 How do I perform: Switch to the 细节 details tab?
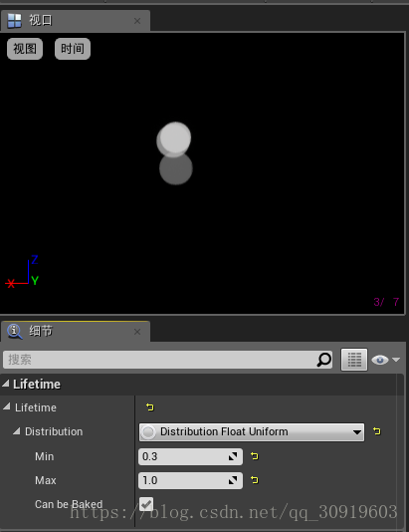(x=75, y=331)
